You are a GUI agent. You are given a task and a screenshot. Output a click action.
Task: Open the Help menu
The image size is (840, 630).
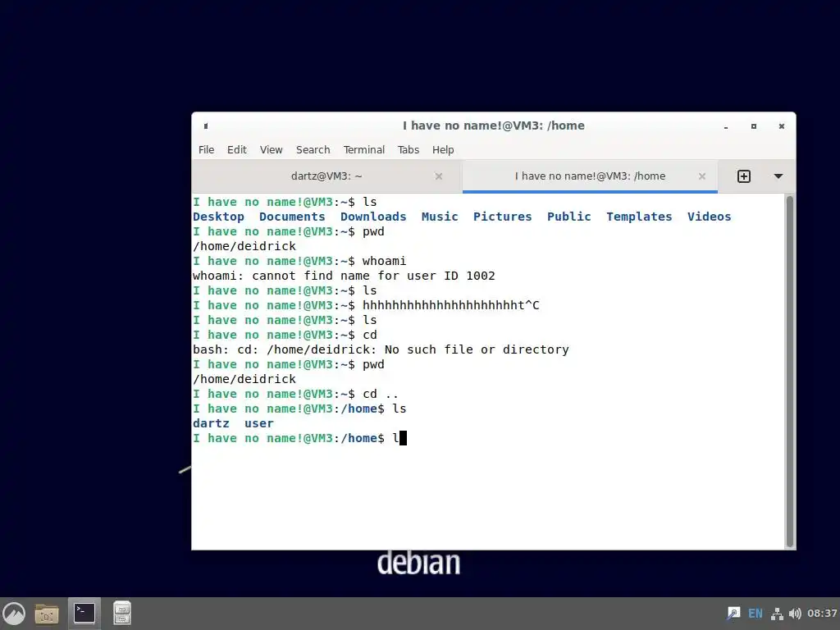coord(443,150)
